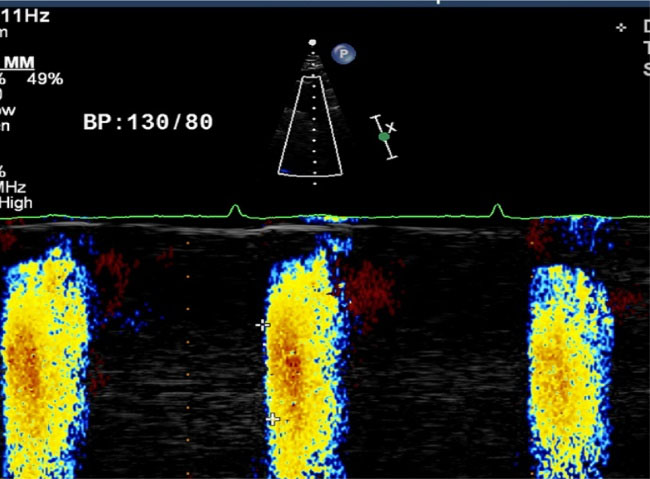Click the first ECG peak on green trace
Image resolution: width=650 pixels, height=479 pixels.
coord(235,209)
